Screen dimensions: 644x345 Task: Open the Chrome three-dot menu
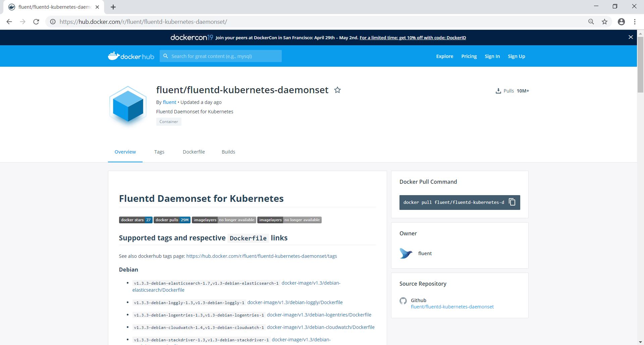[x=635, y=22]
